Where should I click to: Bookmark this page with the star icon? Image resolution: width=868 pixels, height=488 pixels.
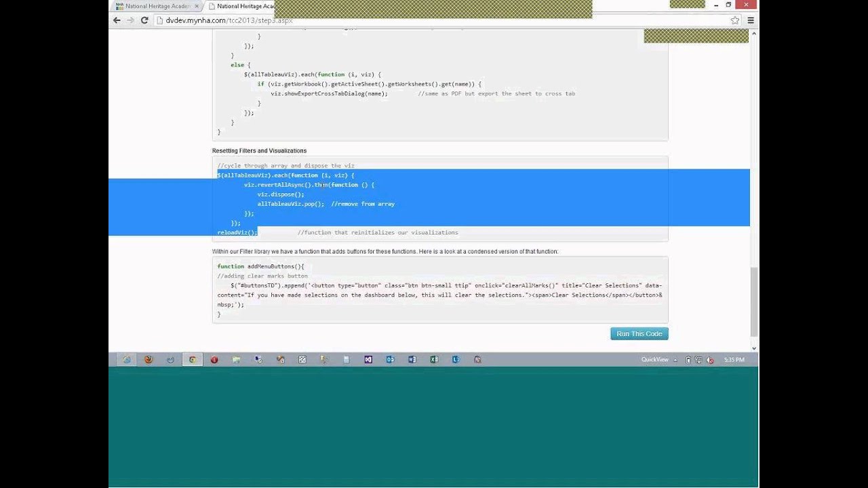coord(735,20)
